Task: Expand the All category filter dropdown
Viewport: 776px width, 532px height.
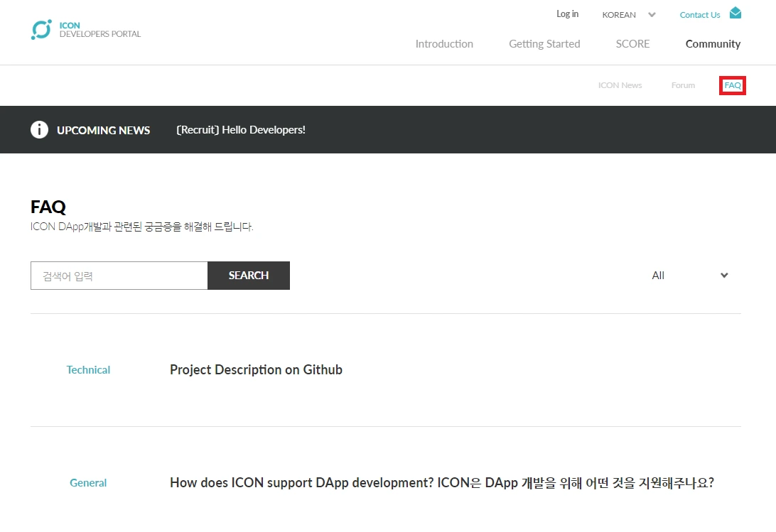Action: click(x=690, y=276)
